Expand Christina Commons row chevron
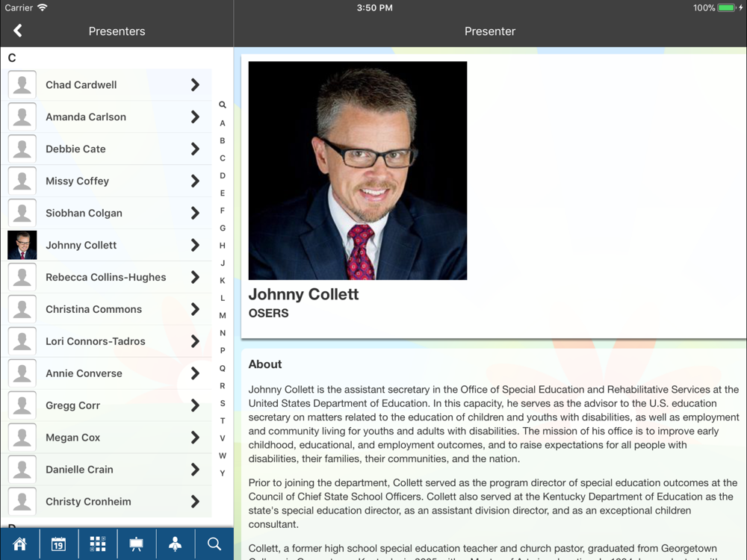Viewport: 747px width, 560px height. [195, 309]
